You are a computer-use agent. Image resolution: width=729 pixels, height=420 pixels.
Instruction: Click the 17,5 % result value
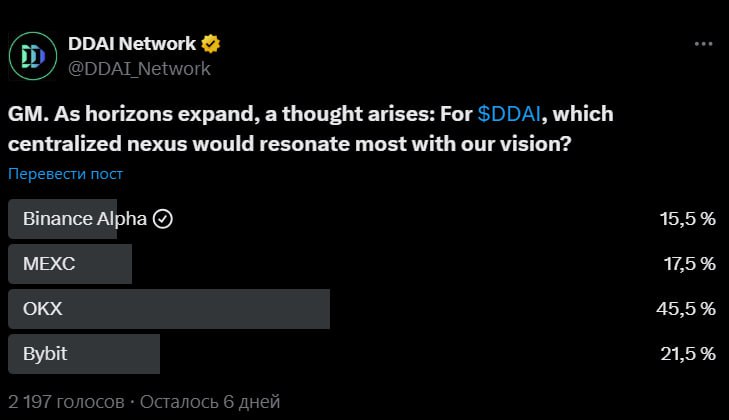click(689, 264)
